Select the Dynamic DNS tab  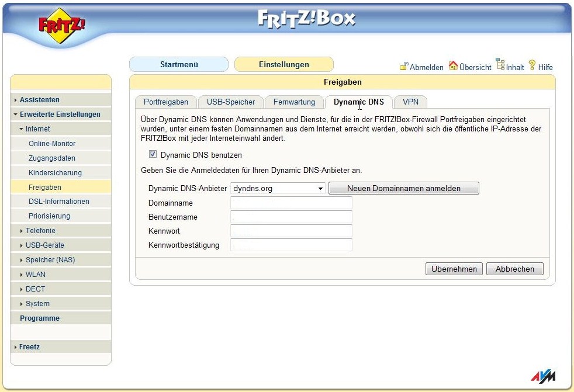pos(359,102)
